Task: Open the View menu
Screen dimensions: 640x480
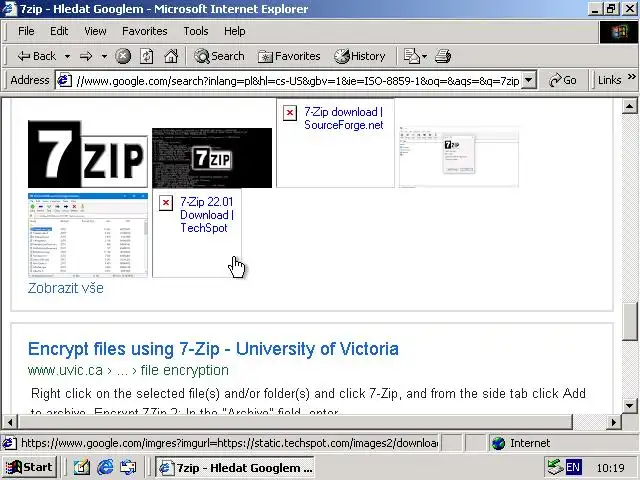Action: [x=95, y=31]
